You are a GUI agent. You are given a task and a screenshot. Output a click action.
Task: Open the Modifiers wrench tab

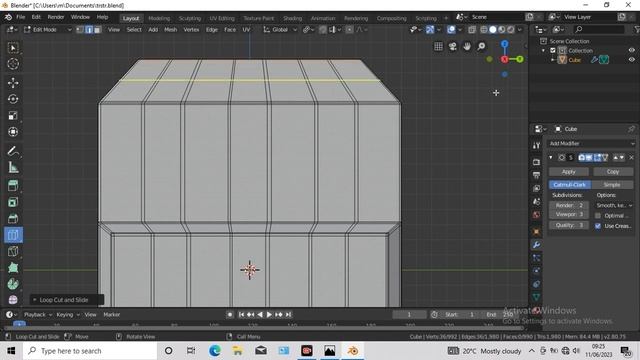536,244
